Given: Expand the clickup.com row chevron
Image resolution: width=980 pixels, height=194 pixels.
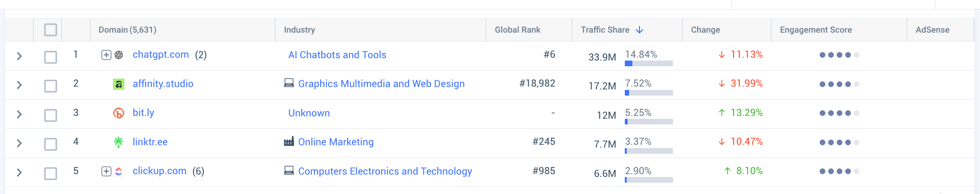Looking at the screenshot, I should tap(19, 173).
